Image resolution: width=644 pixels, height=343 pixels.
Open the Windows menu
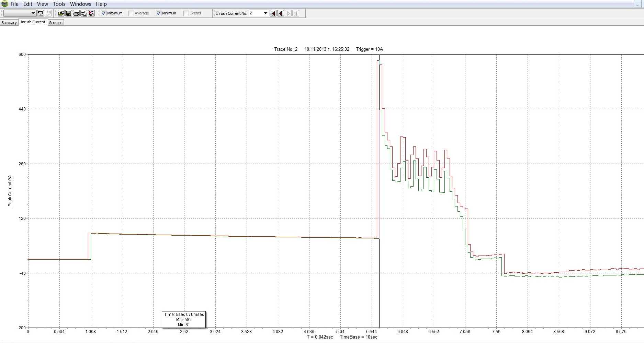pyautogui.click(x=80, y=4)
